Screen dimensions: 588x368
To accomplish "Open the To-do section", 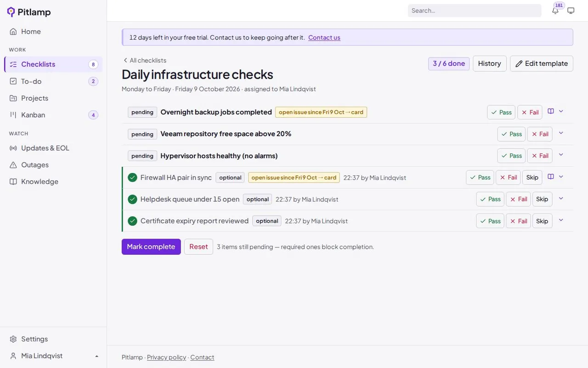I will coord(53,81).
